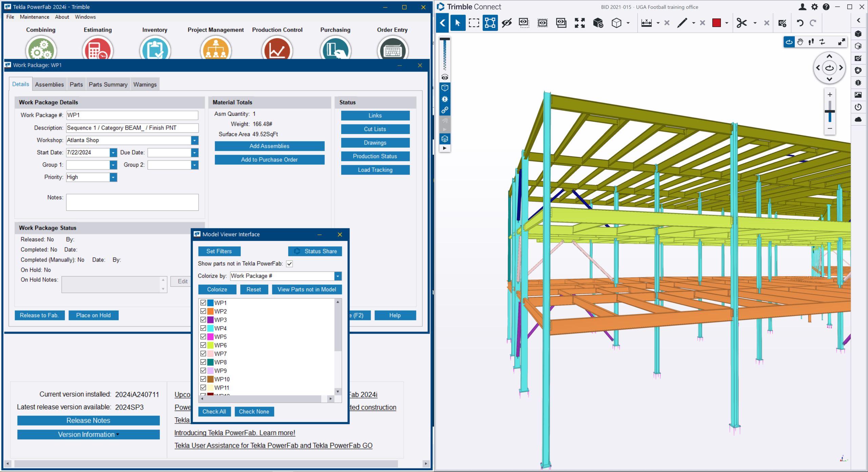Open the Production Control module icon
The width and height of the screenshot is (868, 472).
[x=277, y=48]
